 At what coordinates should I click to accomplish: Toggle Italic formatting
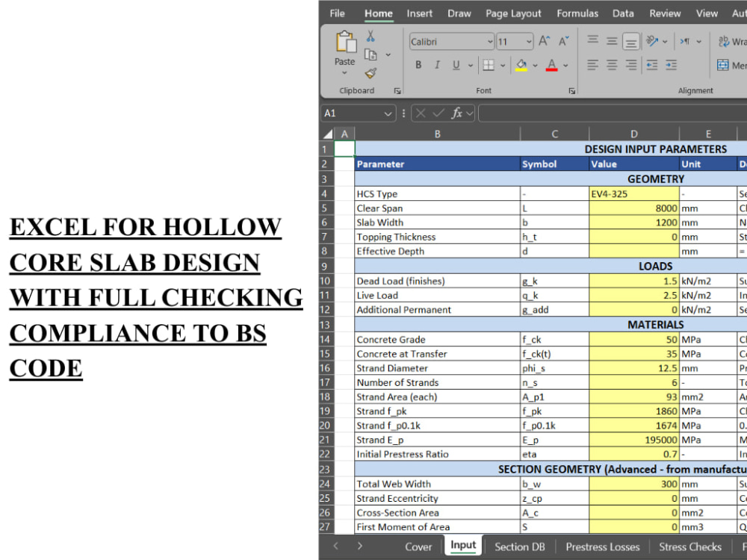(437, 65)
